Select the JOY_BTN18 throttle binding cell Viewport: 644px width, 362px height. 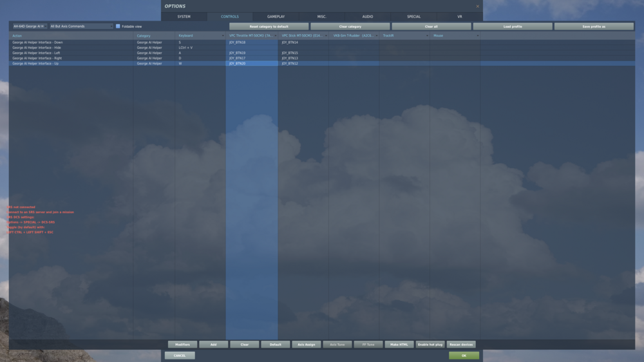(252, 43)
